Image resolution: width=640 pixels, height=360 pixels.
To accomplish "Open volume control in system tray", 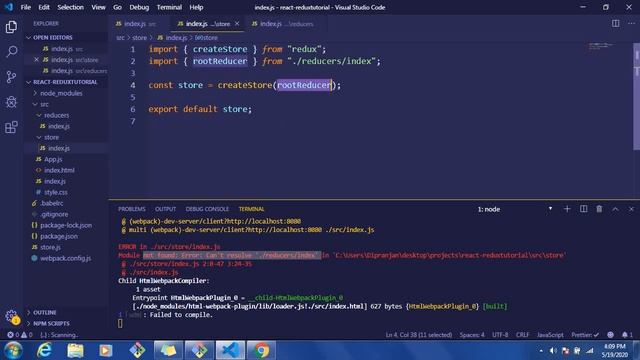I will pyautogui.click(x=553, y=351).
